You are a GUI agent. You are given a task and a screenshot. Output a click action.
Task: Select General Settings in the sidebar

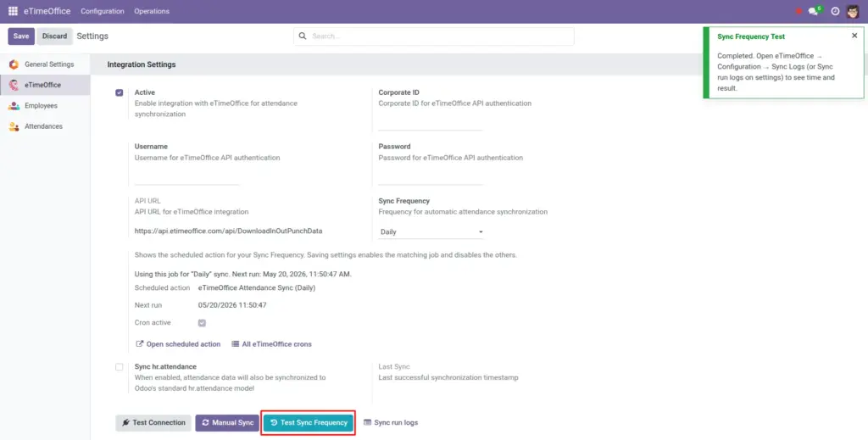point(45,64)
